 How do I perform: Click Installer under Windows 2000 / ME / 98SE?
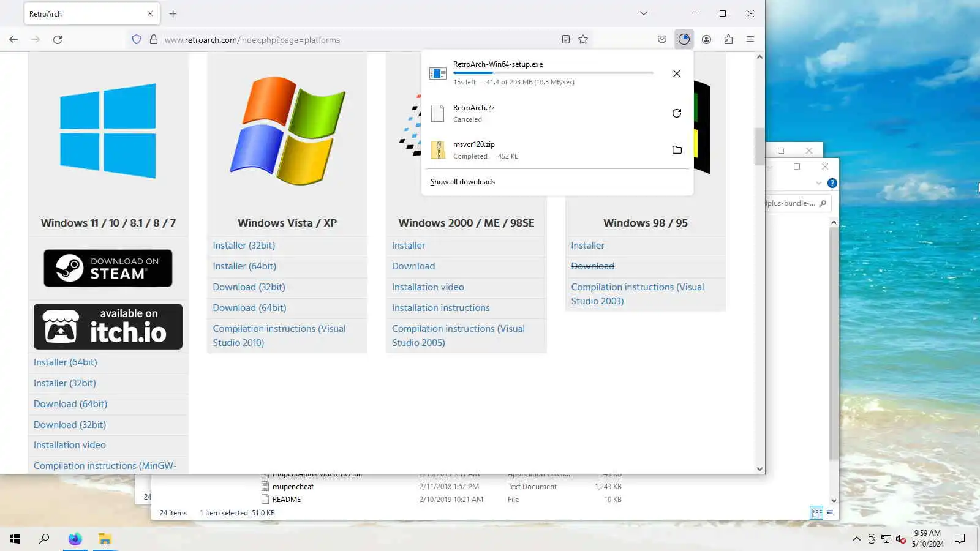tap(409, 246)
